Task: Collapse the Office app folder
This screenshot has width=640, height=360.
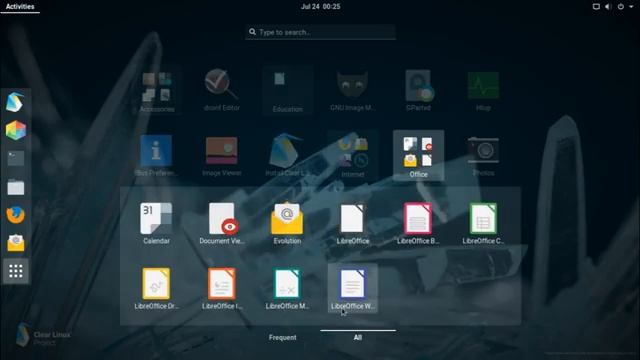Action: (418, 156)
